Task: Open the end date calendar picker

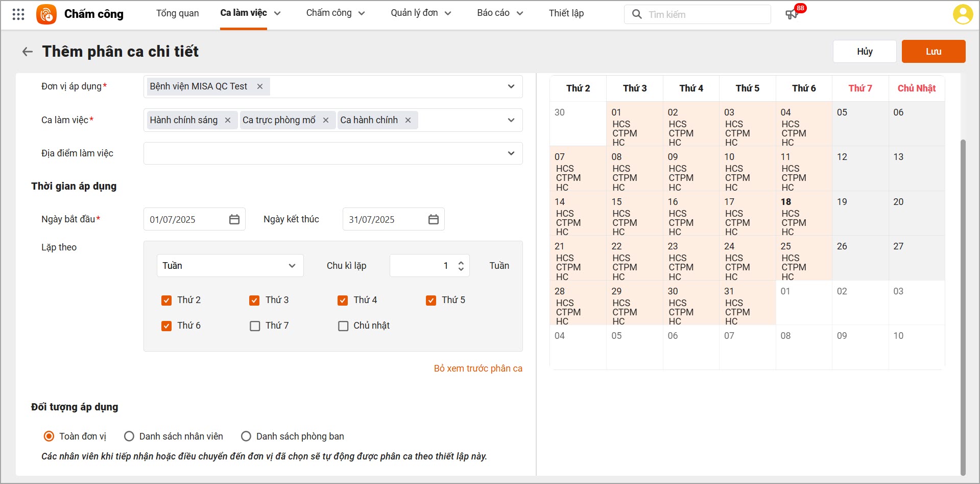Action: point(434,219)
